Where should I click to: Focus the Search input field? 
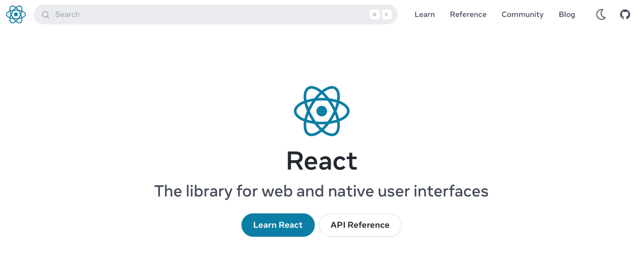pyautogui.click(x=216, y=14)
